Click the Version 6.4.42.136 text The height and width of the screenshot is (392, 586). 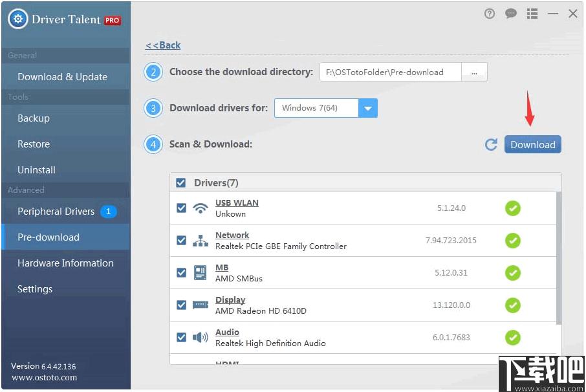pyautogui.click(x=43, y=366)
